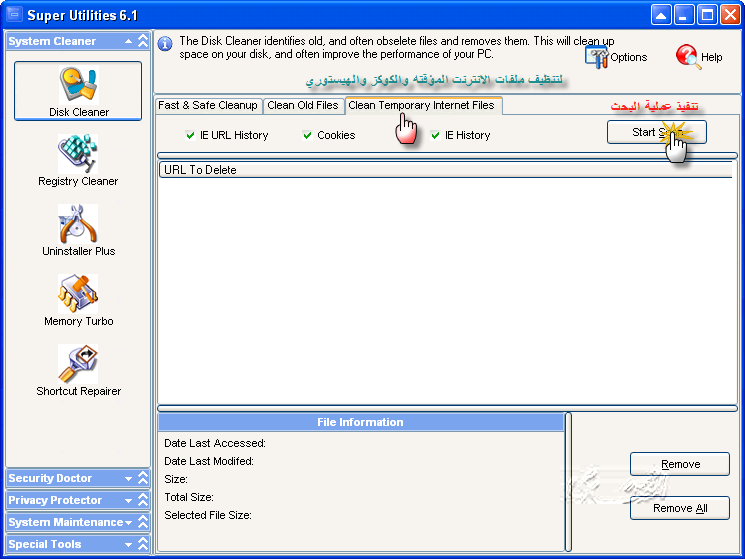Click the Selected File Size label
This screenshot has width=745, height=559.
click(x=208, y=515)
